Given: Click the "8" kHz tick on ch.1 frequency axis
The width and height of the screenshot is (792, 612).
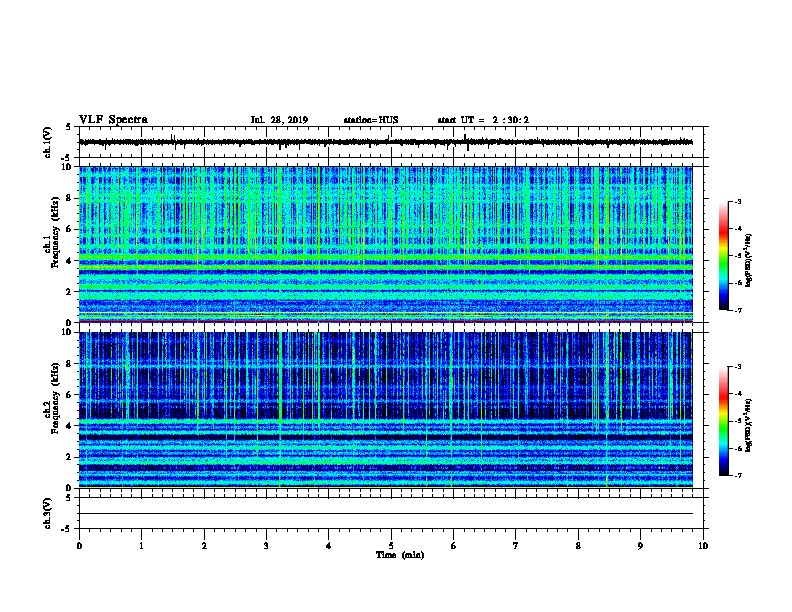Looking at the screenshot, I should [x=69, y=198].
